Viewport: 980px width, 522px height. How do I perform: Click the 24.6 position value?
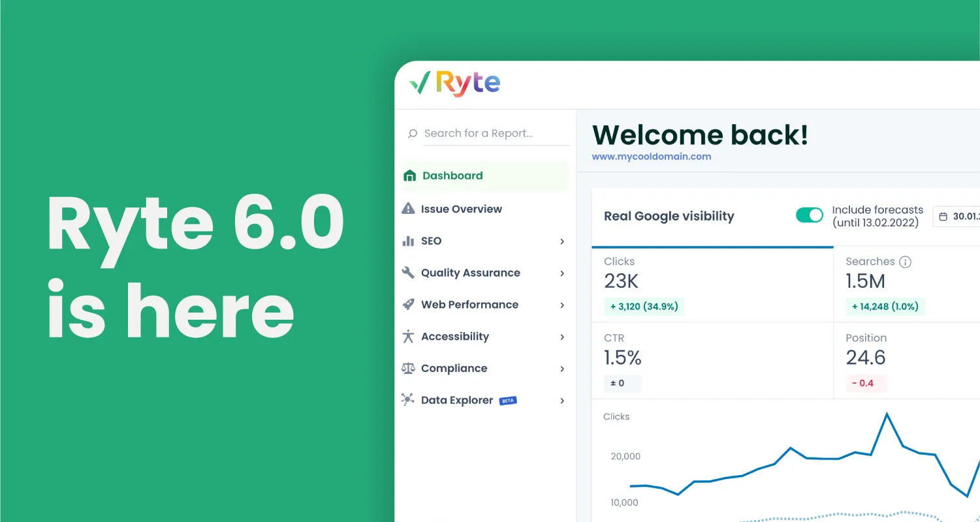(x=866, y=358)
